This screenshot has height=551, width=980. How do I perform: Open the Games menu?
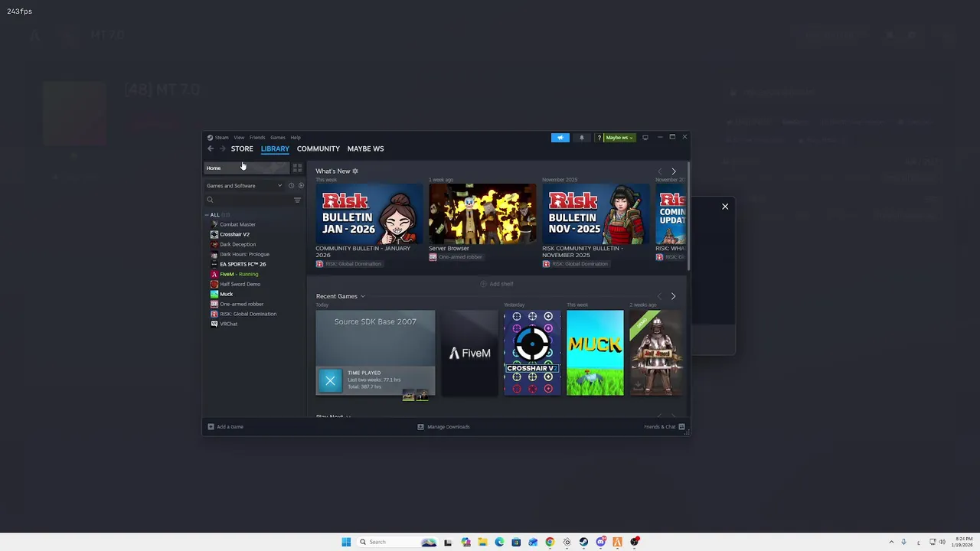click(278, 138)
